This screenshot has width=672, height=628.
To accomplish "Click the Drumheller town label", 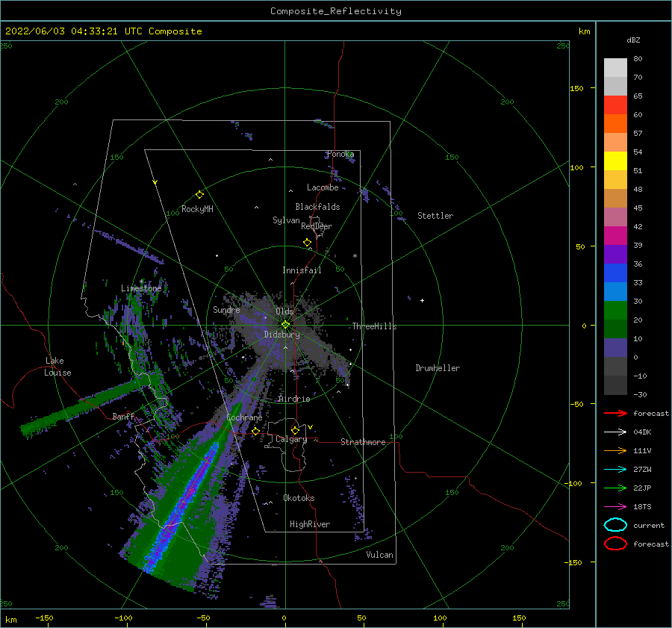I will (x=438, y=368).
